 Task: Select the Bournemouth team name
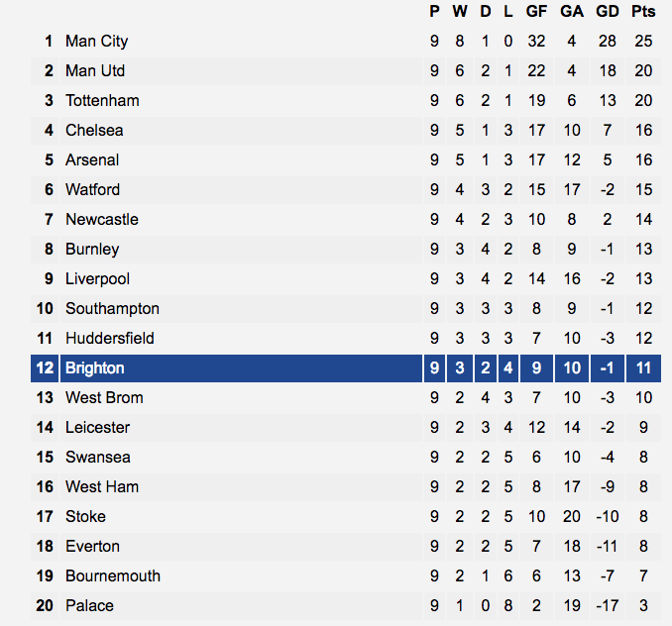[113, 576]
